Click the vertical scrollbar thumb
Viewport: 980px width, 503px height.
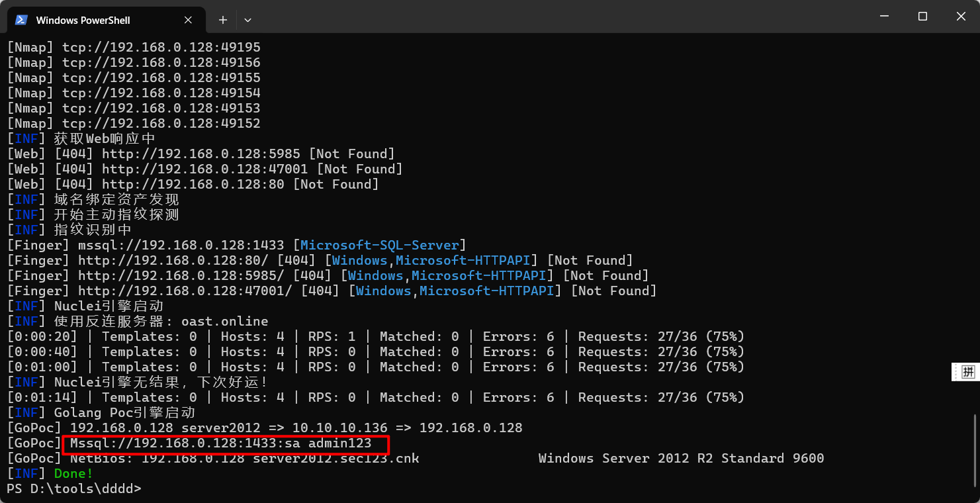(x=975, y=450)
